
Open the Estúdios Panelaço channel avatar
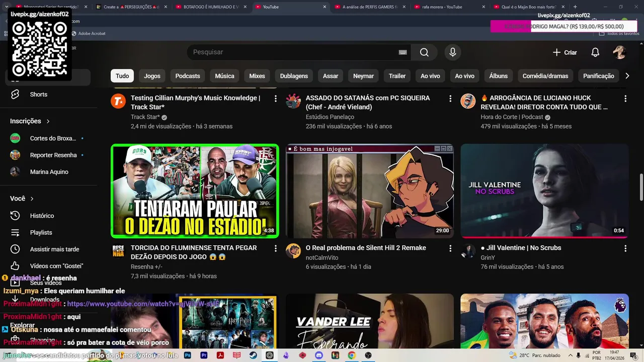(293, 101)
